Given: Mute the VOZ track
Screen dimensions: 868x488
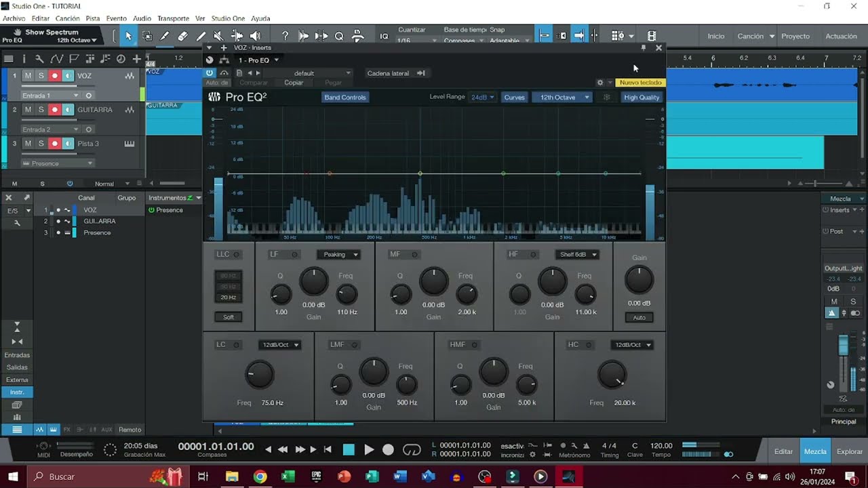Looking at the screenshot, I should point(28,76).
